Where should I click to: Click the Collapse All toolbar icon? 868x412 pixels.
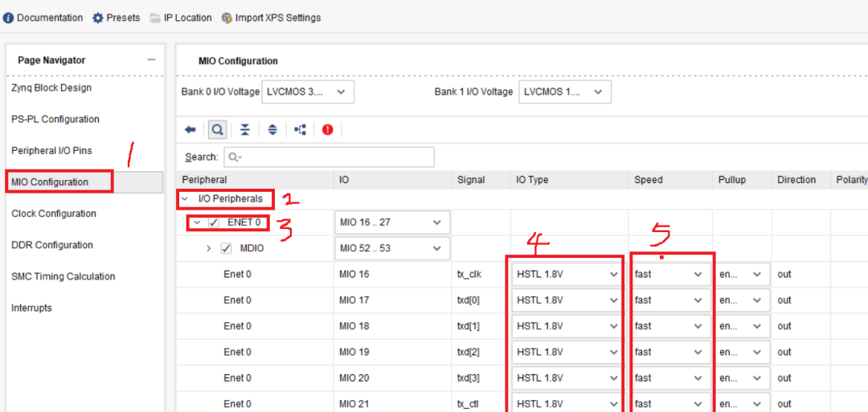245,129
